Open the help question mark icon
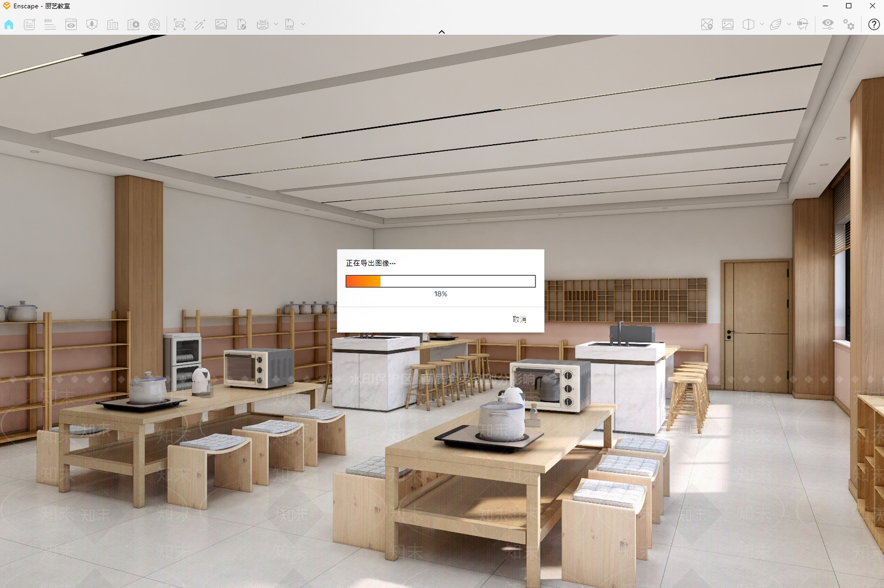884x588 pixels. coord(874,24)
